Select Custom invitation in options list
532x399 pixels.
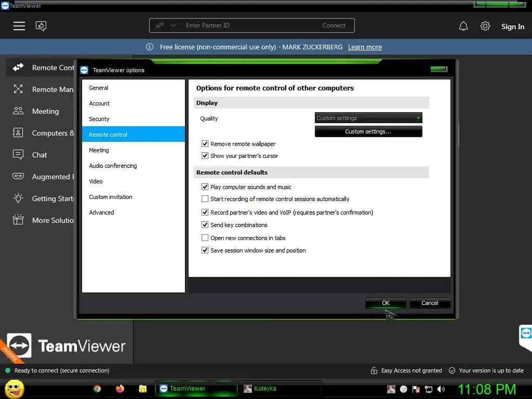[134, 197]
